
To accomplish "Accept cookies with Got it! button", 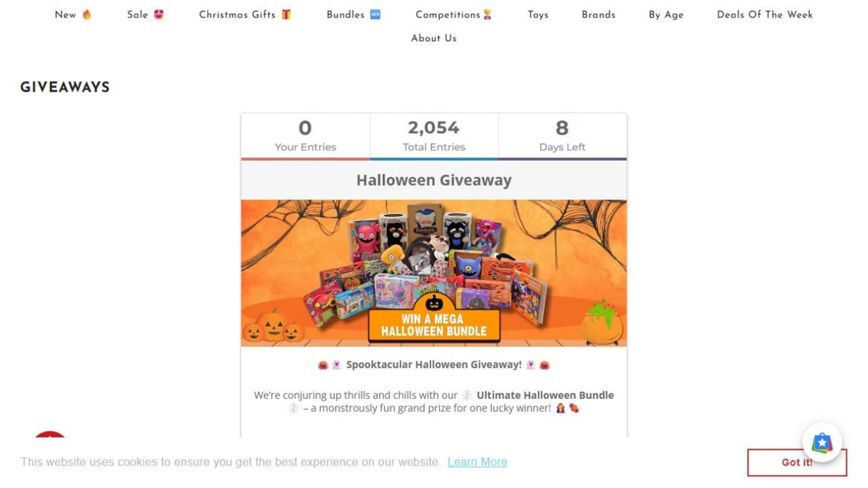I will tap(797, 463).
